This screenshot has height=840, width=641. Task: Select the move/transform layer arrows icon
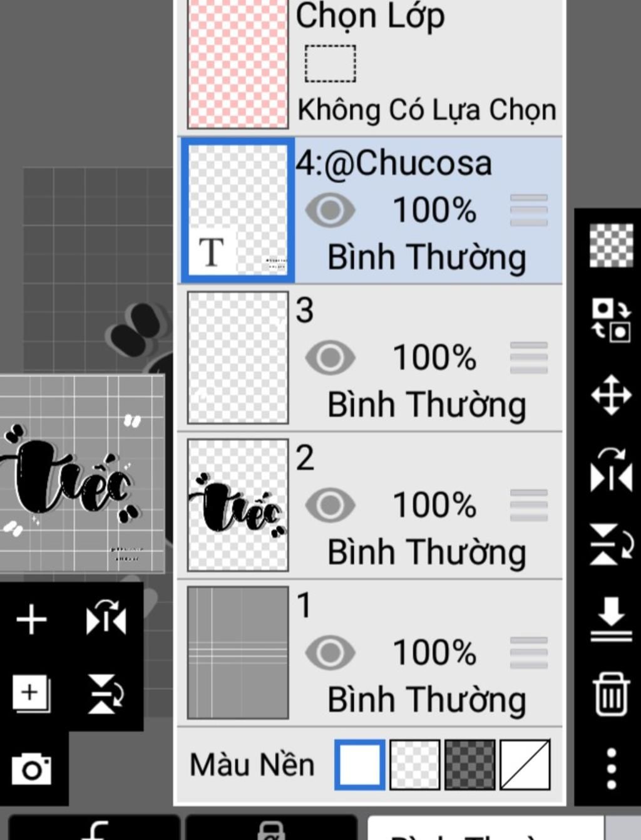(612, 395)
